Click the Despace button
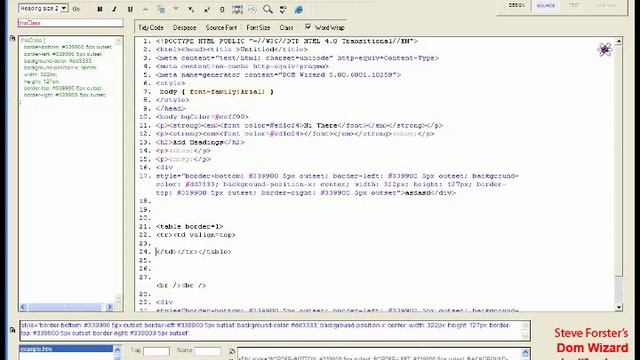 tap(184, 27)
